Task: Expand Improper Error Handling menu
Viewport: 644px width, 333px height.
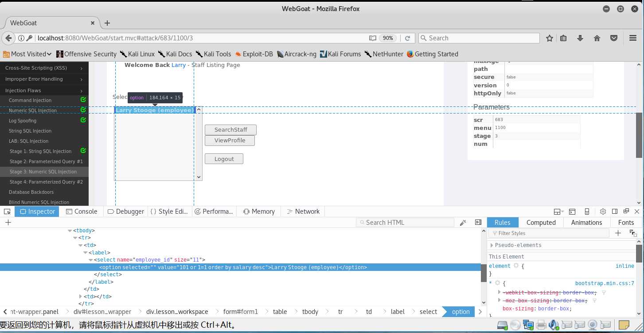Action: tap(44, 79)
